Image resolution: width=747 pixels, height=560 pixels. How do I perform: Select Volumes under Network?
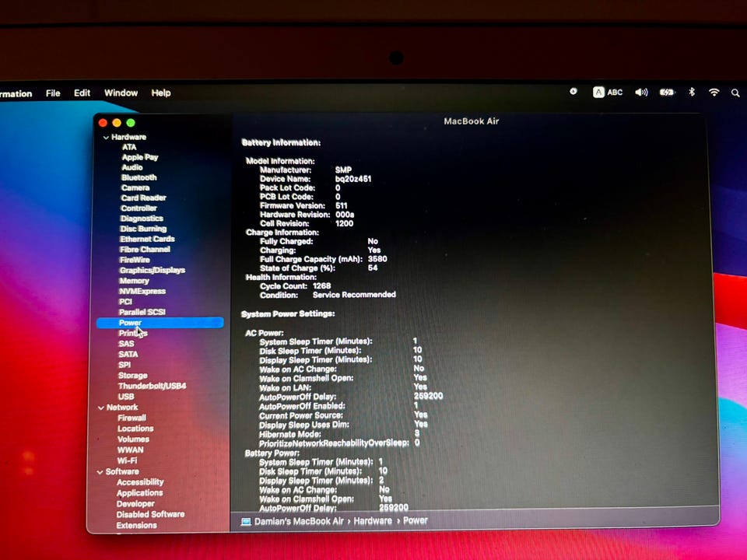pos(133,439)
